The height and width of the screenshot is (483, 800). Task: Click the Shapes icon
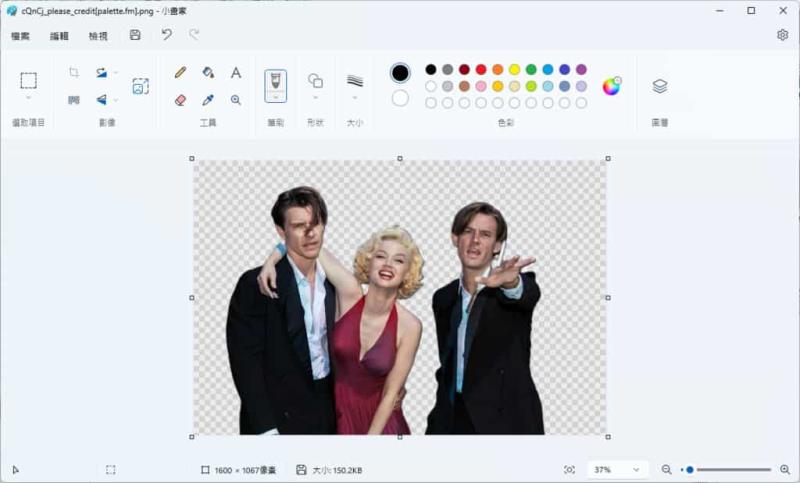pyautogui.click(x=315, y=81)
